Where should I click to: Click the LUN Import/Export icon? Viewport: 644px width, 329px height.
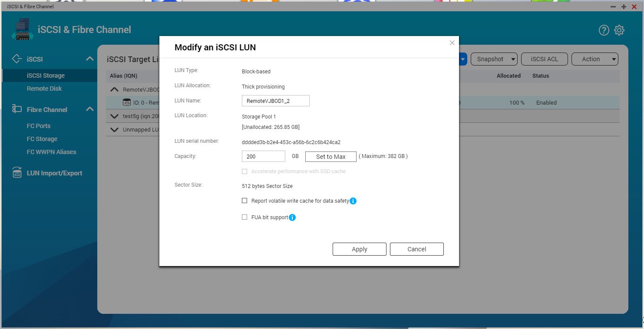[17, 173]
